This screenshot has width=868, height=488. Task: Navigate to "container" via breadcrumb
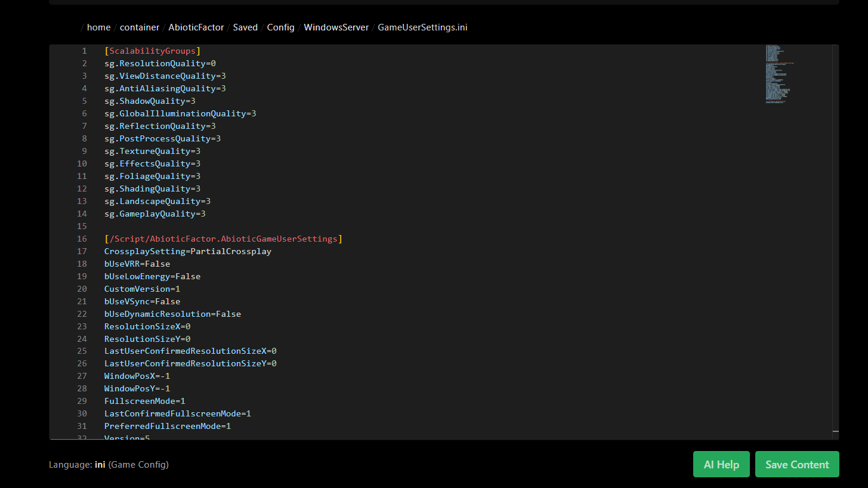tap(139, 27)
